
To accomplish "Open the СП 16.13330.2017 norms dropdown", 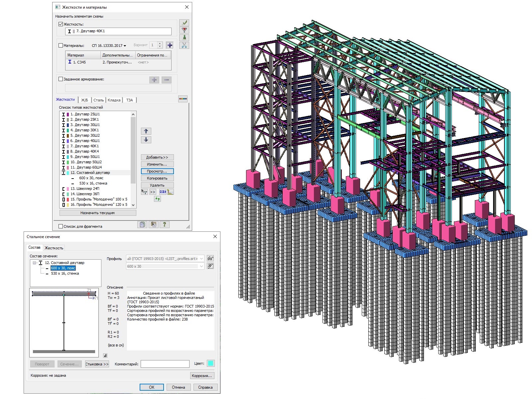I will coord(109,46).
